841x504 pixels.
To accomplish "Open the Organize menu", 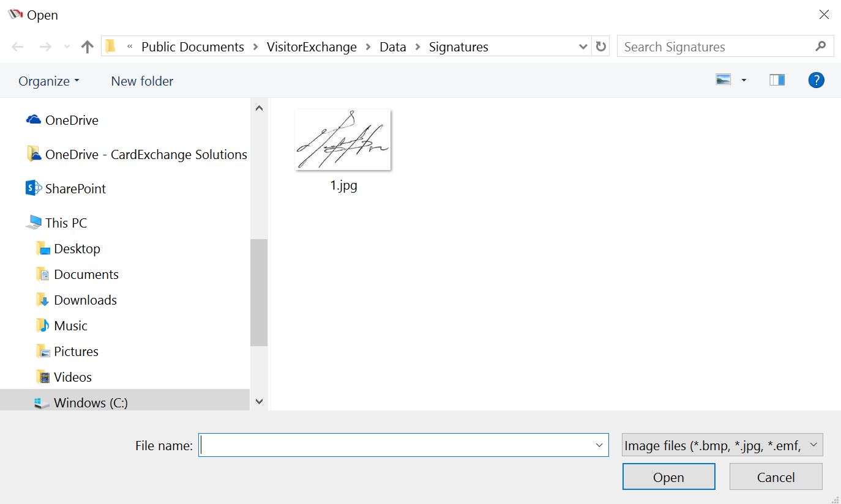I will (x=48, y=81).
